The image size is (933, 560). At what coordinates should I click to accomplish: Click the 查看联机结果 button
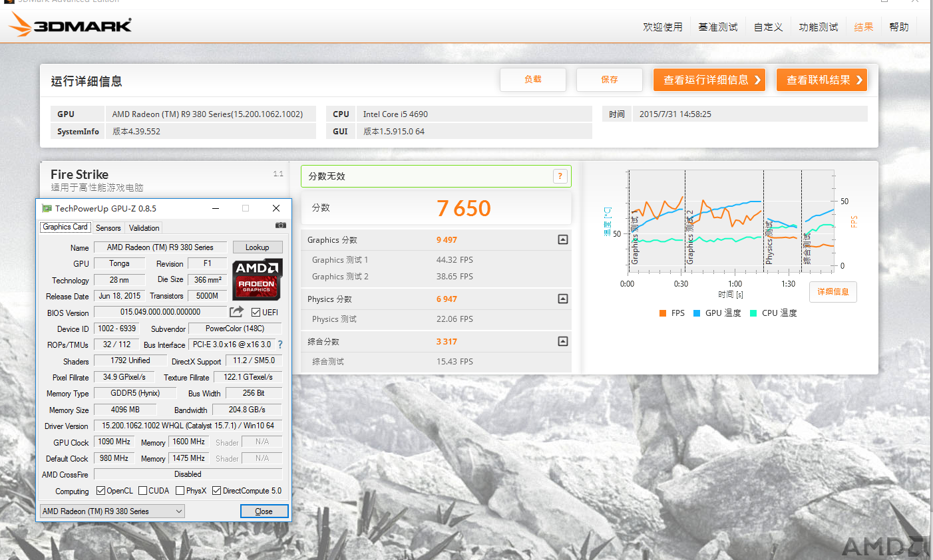point(822,80)
